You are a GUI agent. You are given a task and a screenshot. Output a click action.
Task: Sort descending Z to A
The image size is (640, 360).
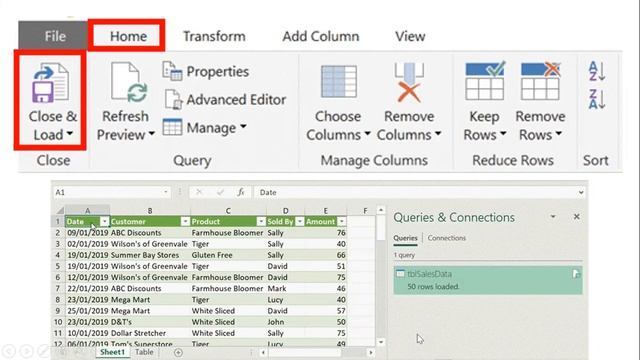[596, 99]
